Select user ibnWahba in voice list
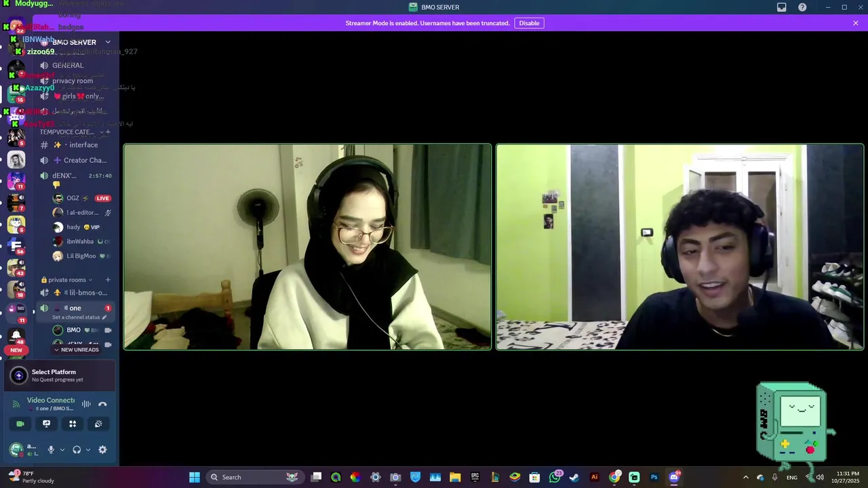This screenshot has height=488, width=868. (x=81, y=241)
